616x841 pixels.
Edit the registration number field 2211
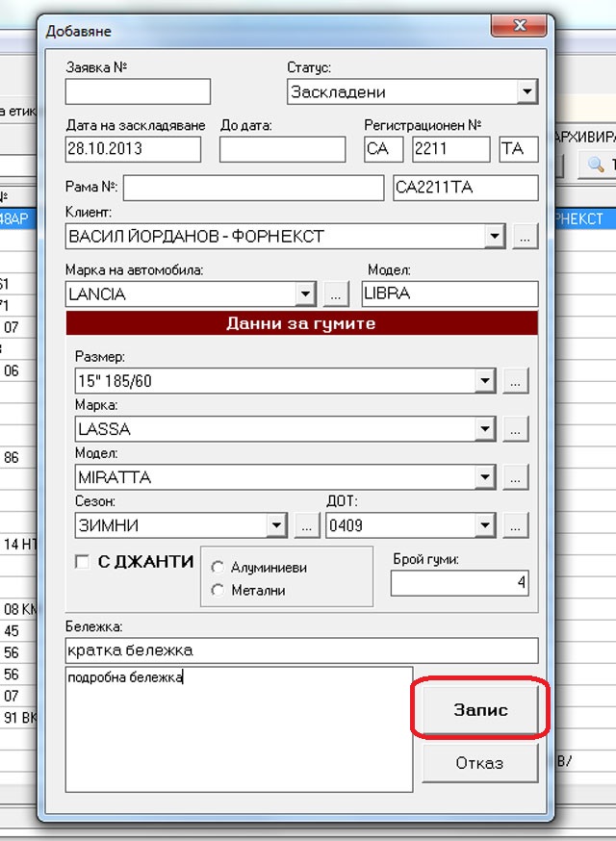(x=451, y=149)
